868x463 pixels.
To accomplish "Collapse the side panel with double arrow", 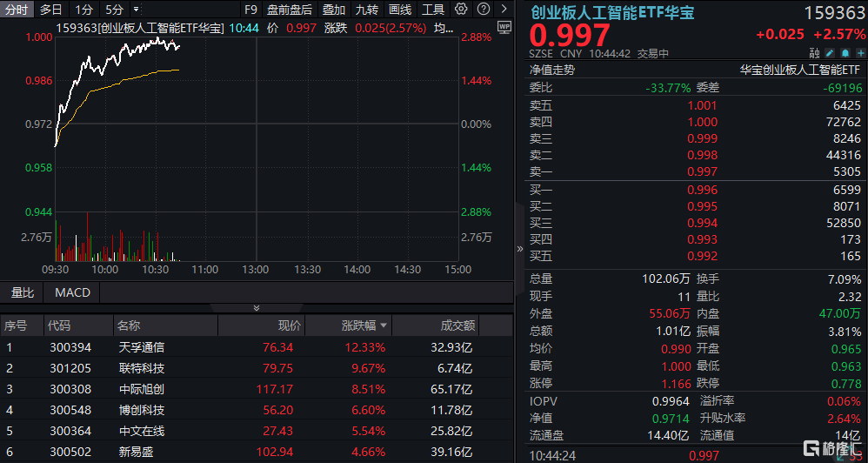I will coord(520,249).
